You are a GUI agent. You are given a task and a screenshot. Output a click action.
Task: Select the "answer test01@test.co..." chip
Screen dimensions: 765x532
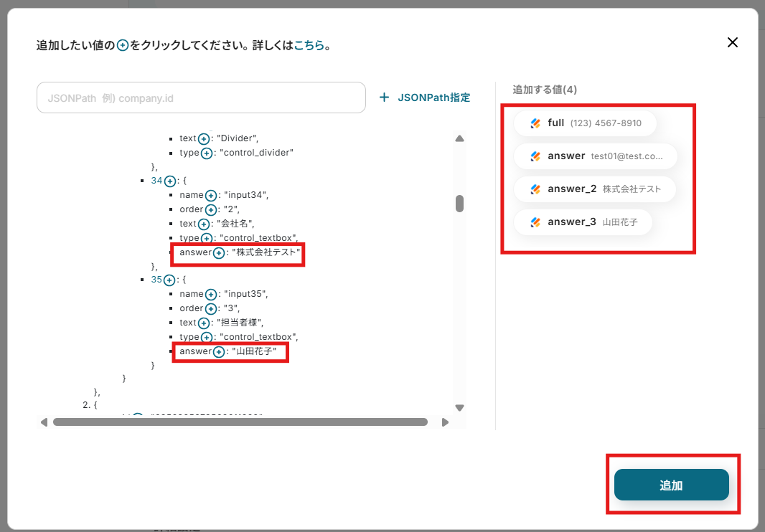[x=596, y=156]
